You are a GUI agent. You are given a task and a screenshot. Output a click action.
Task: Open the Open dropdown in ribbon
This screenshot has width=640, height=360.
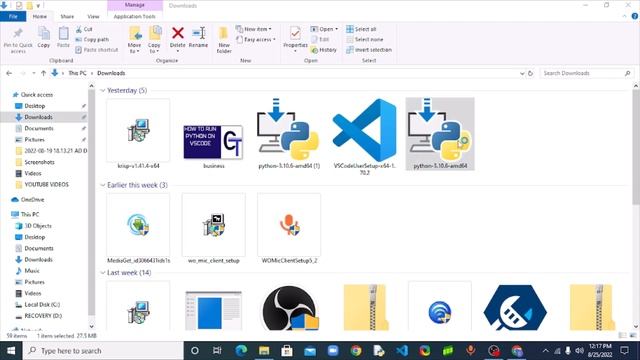tap(324, 29)
